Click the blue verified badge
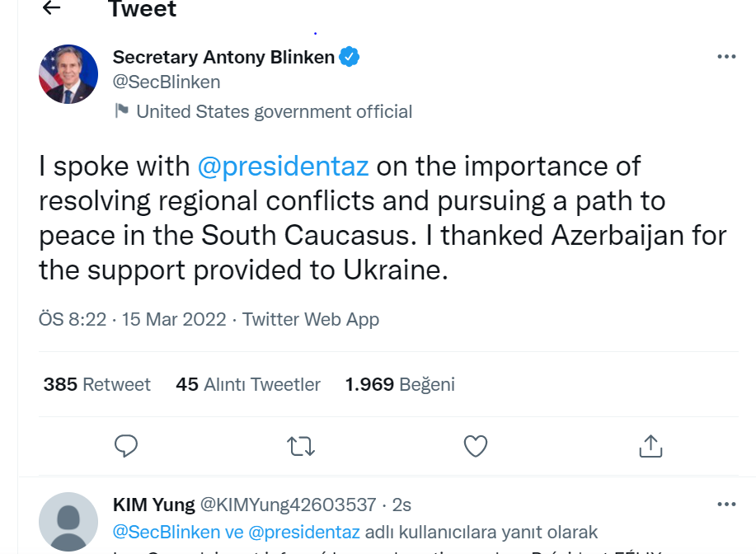Screen dimensions: 756x554 350,57
